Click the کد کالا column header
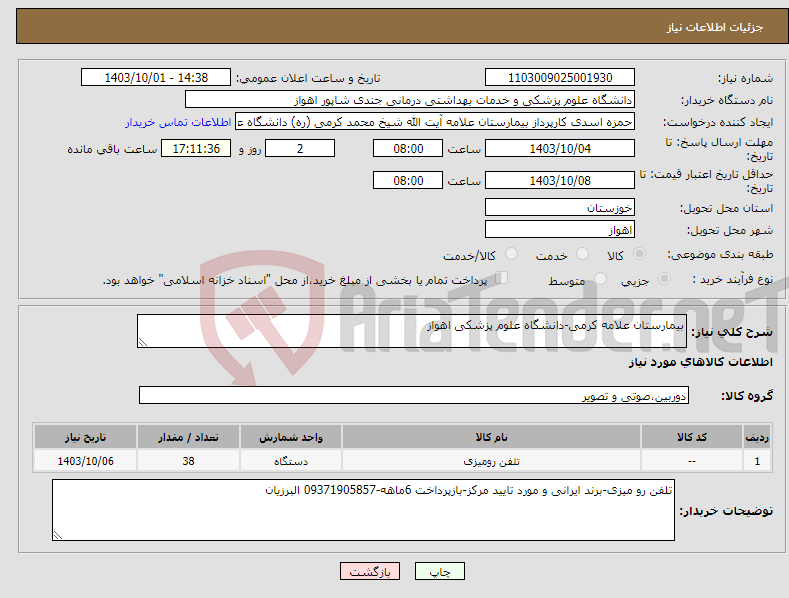The width and height of the screenshot is (789, 598). (692, 437)
